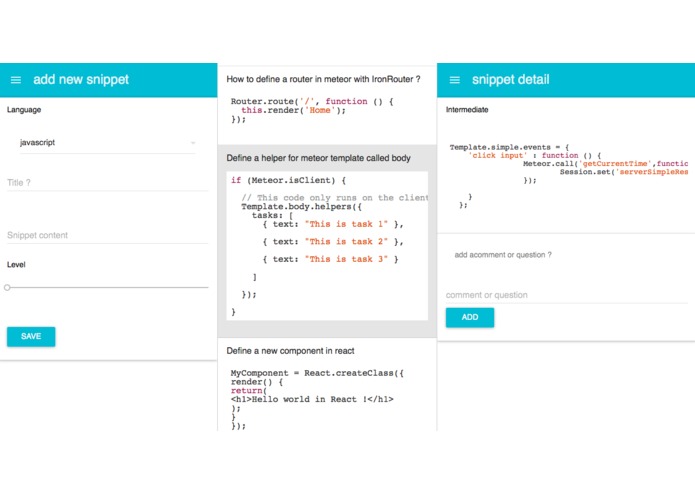Click the MyComponent React.createClass line
This screenshot has height=494, width=695.
click(x=317, y=373)
